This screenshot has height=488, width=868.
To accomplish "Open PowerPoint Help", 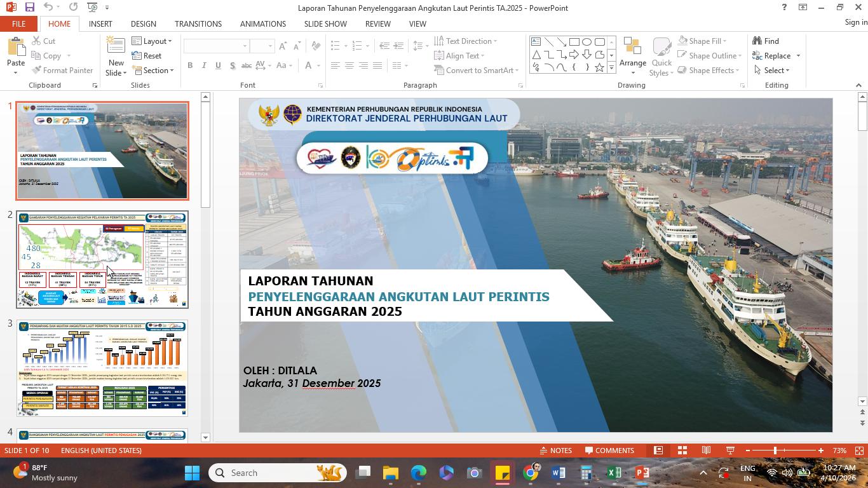I will (x=784, y=7).
